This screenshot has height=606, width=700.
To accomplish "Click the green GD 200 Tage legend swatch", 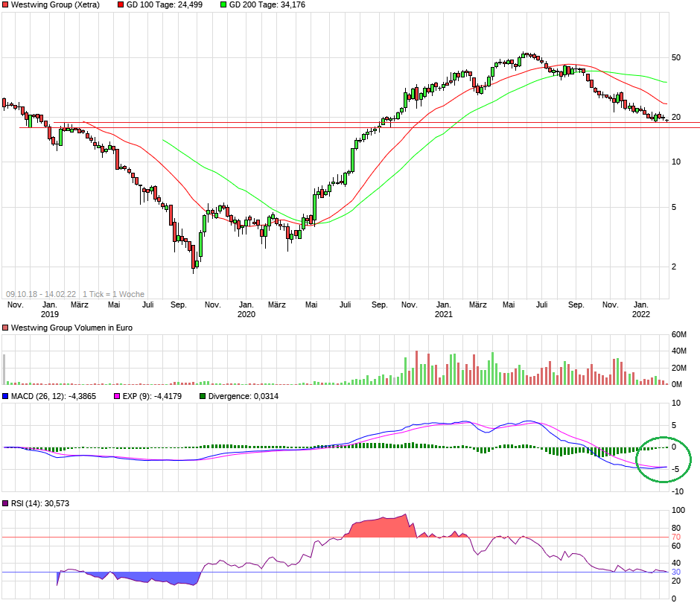I will point(223,5).
